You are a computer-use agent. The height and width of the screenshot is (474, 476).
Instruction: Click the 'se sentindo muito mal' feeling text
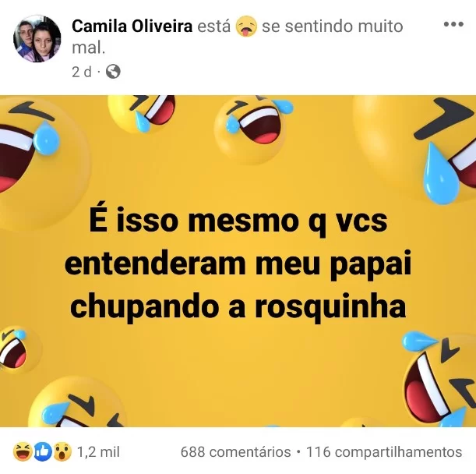333,27
